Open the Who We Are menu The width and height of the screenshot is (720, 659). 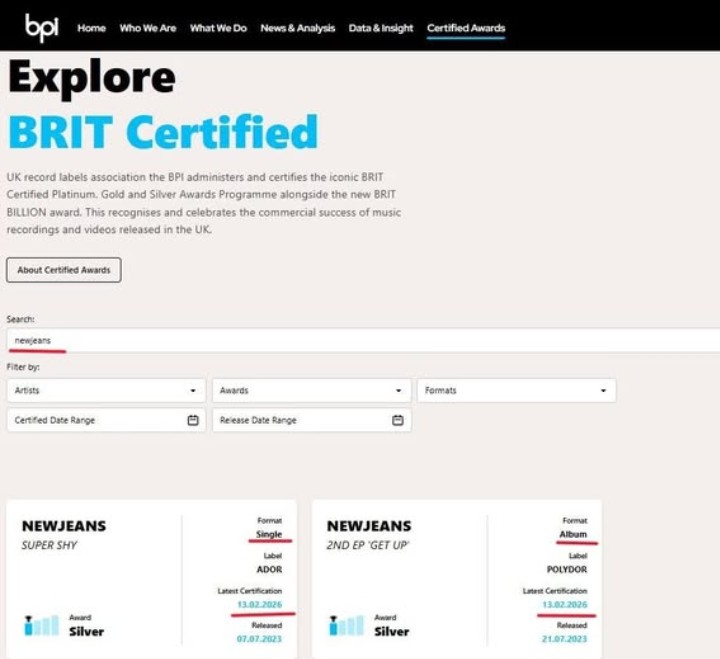(147, 28)
